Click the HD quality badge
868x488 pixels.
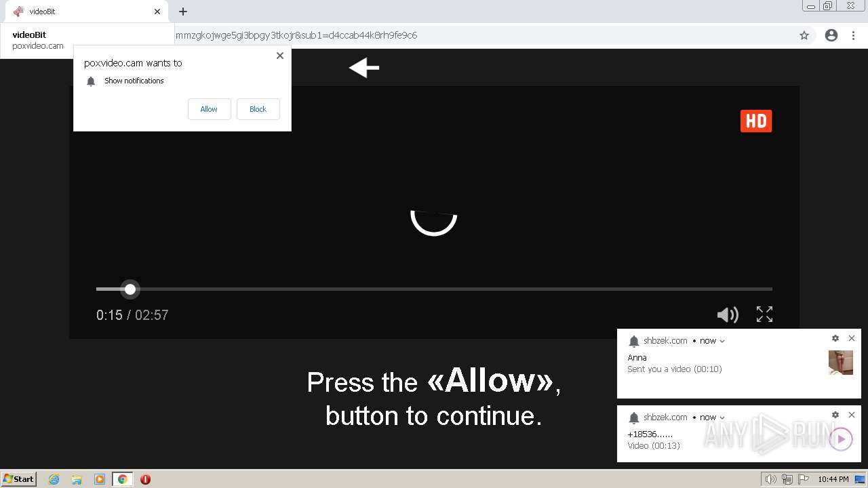pyautogui.click(x=756, y=121)
